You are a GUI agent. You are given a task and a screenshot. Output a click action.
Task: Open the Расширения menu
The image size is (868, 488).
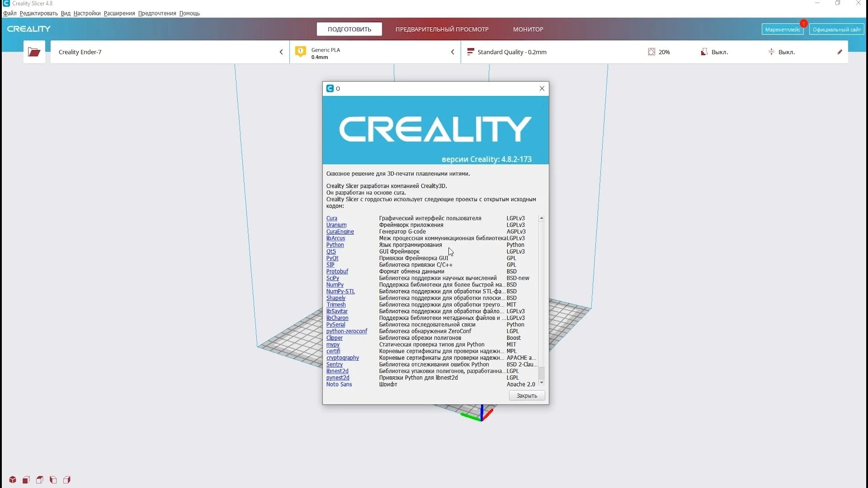coord(119,13)
